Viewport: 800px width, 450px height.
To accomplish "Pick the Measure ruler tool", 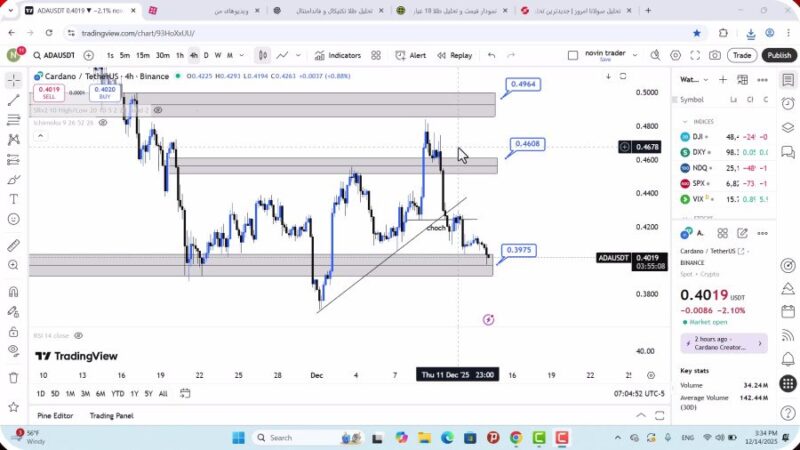I will pos(13,245).
